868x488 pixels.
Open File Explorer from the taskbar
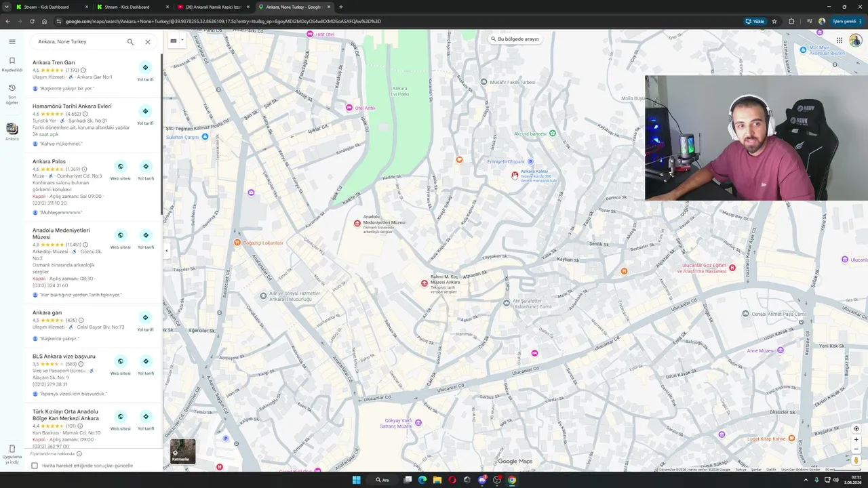pyautogui.click(x=437, y=480)
